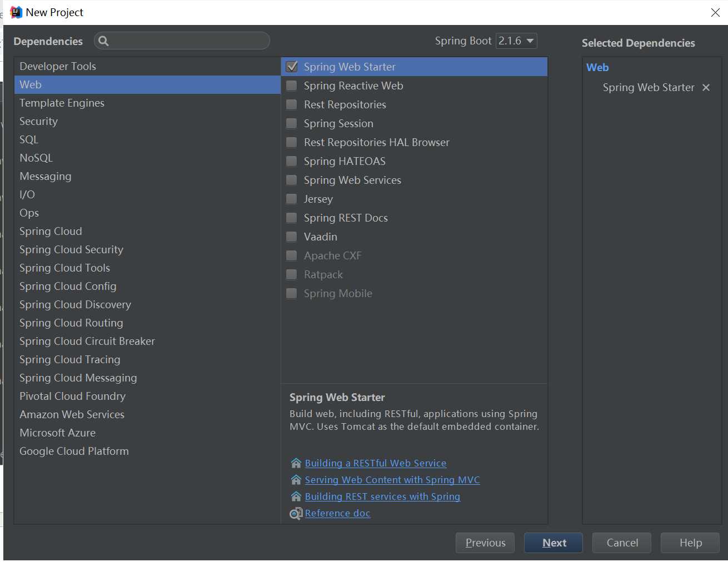
Task: Open the Spring Cloud category
Action: tap(147, 231)
